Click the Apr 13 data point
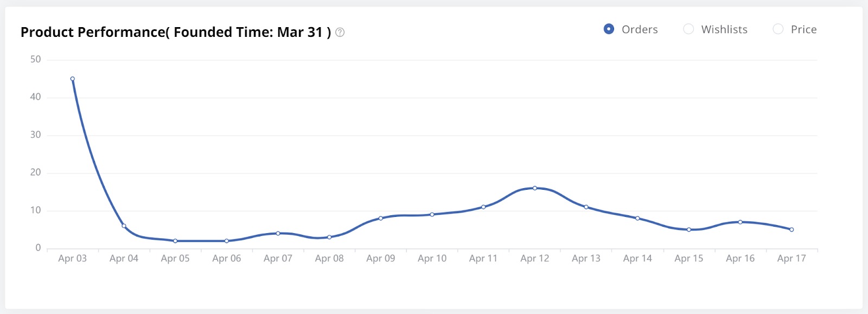Image resolution: width=868 pixels, height=314 pixels. [x=586, y=207]
